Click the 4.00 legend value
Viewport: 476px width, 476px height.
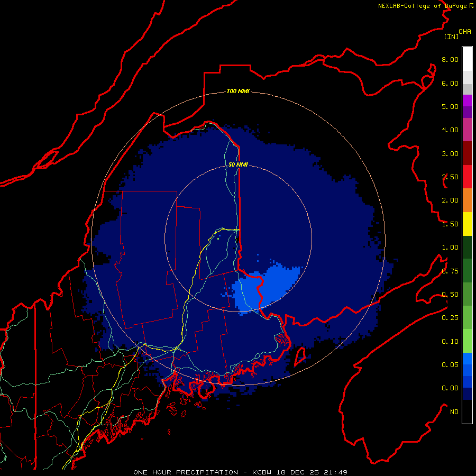(450, 130)
